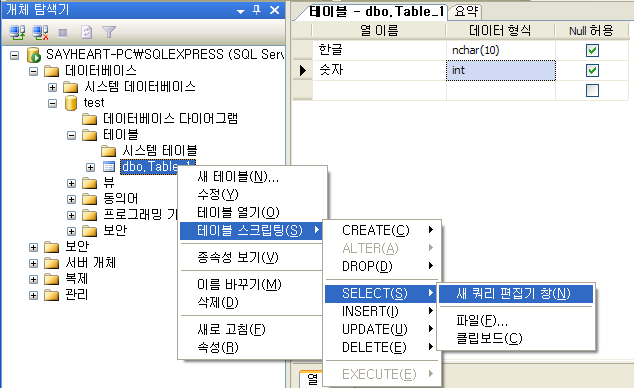Click the Filter funnel icon
This screenshot has width=634, height=388.
(109, 32)
